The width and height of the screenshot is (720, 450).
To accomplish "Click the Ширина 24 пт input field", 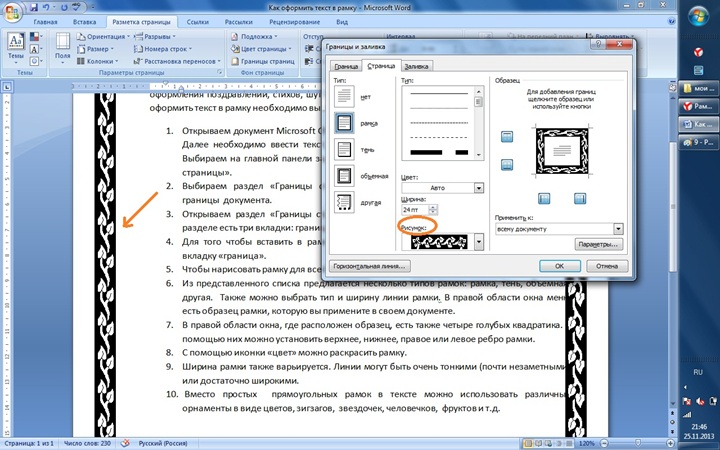I will coord(415,210).
